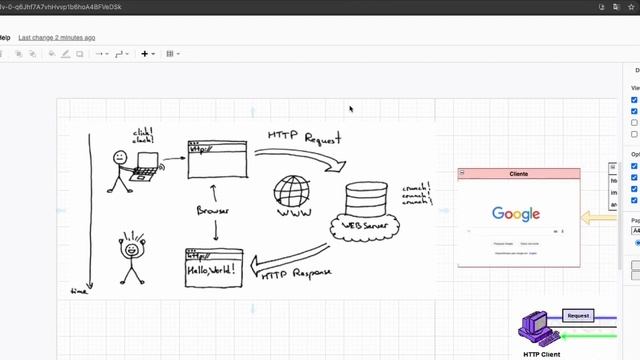
Task: Select the HTTP Client text label
Action: point(542,354)
